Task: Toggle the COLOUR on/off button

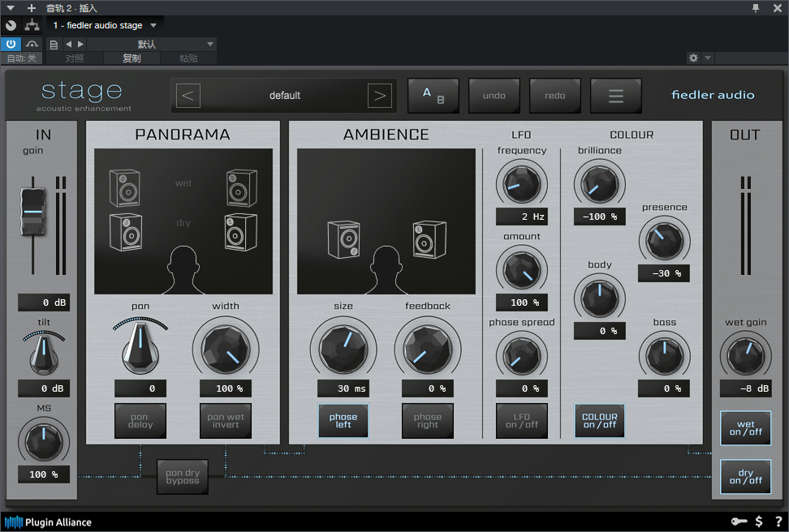Action: (x=600, y=421)
